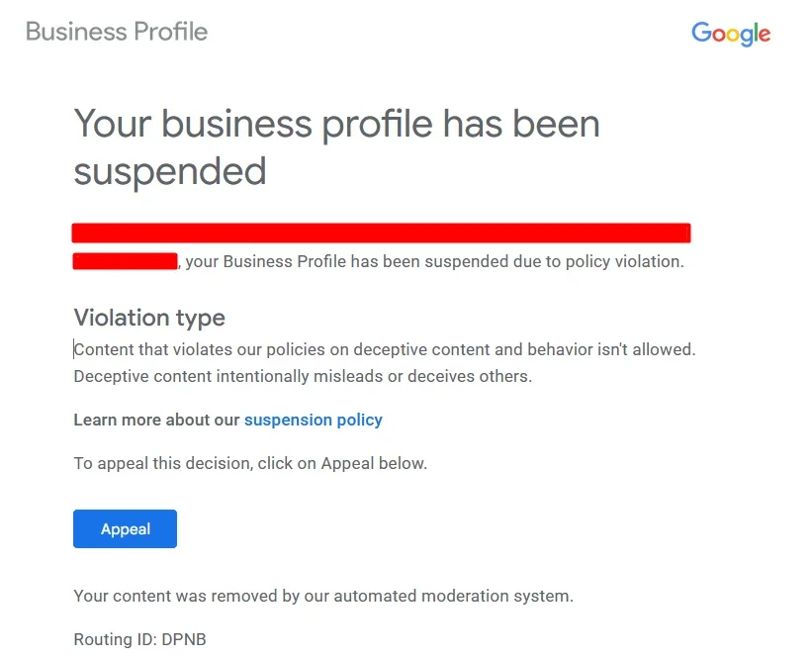This screenshot has width=812, height=659.
Task: Click the short red redacted name block
Action: (125, 261)
